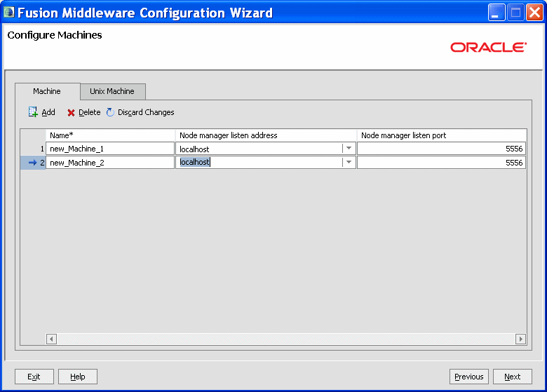
Task: Open listen address dropdown for new_Machine_1
Action: [x=349, y=149]
